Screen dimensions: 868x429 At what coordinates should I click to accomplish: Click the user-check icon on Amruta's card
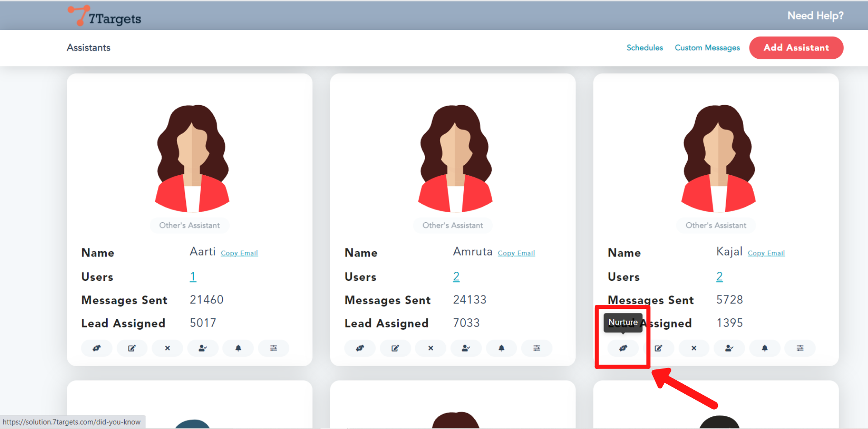(x=466, y=348)
